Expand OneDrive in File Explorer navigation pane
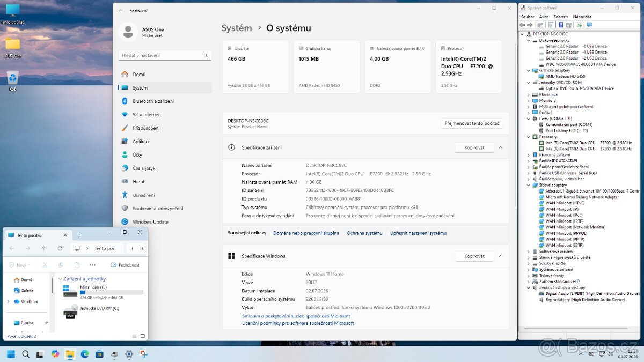This screenshot has height=362, width=644. coord(8,301)
